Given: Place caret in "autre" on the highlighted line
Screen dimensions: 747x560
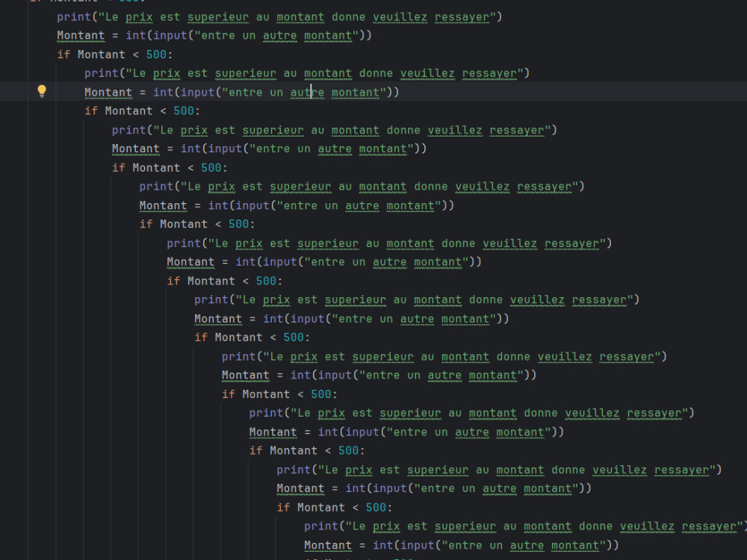Looking at the screenshot, I should tap(307, 93).
